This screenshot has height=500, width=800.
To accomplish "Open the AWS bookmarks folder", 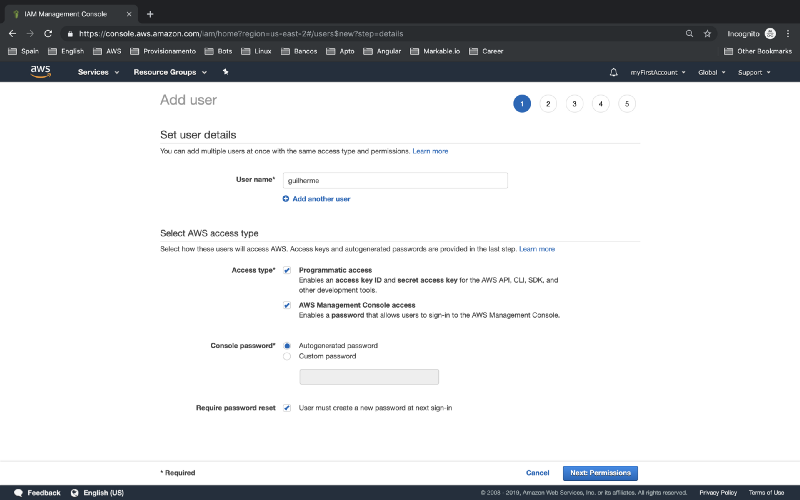I will tap(107, 51).
